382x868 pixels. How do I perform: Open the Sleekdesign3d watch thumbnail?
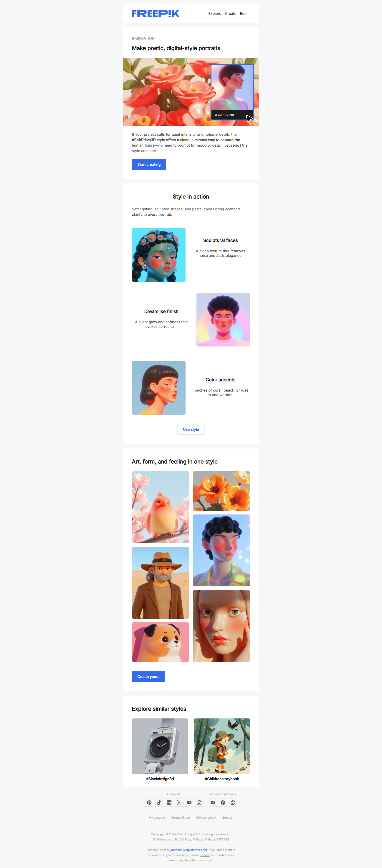tap(160, 746)
